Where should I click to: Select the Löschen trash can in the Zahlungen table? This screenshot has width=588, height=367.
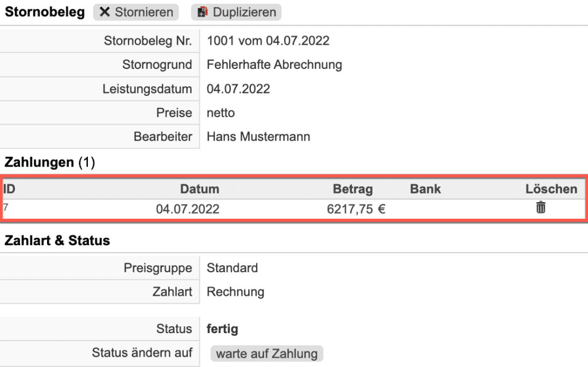tap(540, 209)
